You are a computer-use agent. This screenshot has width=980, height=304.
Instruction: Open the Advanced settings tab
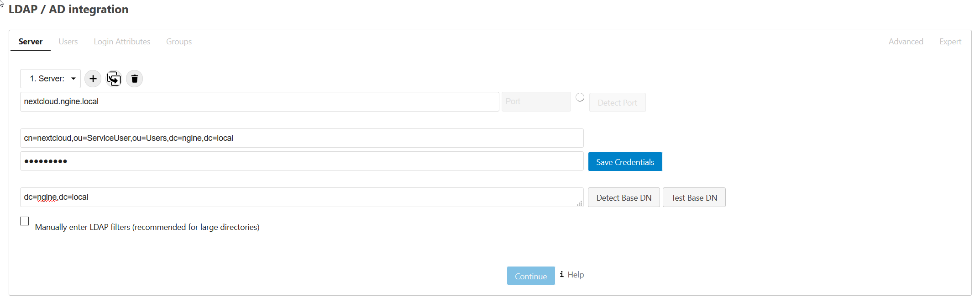[906, 42]
